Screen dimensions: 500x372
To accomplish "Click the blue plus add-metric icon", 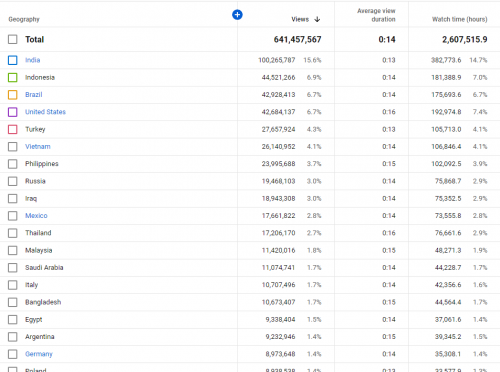I will [237, 15].
